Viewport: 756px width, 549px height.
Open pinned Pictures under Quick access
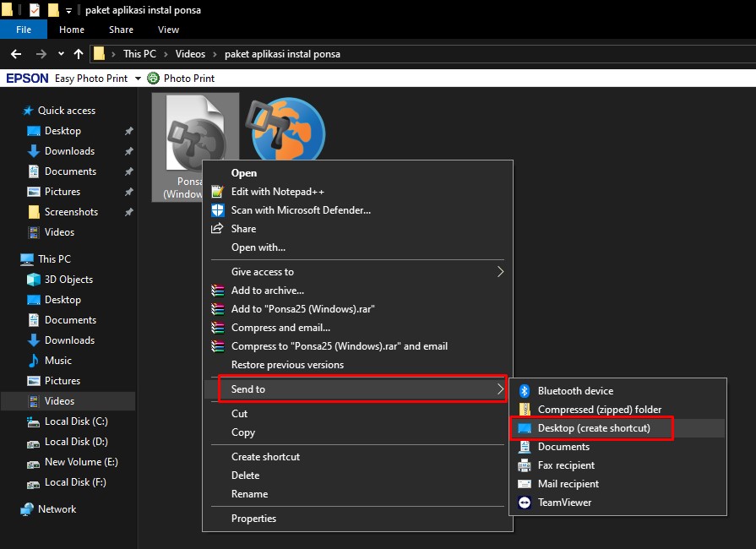(63, 192)
